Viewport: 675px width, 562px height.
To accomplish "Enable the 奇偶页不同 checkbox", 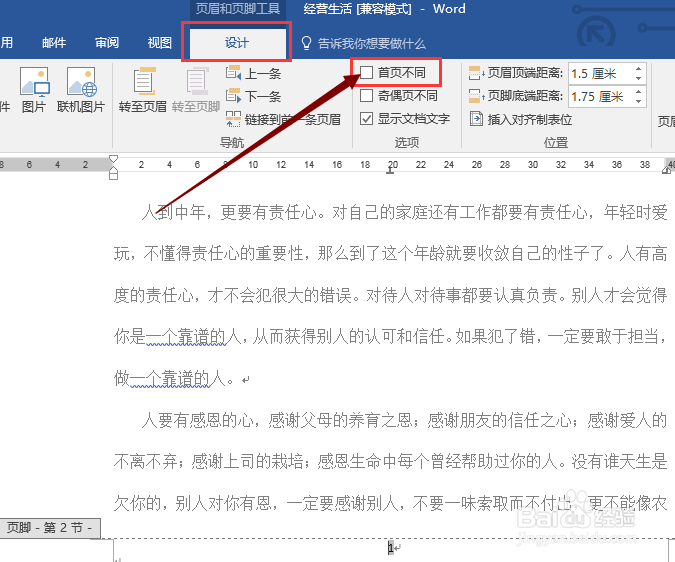I will 366,95.
